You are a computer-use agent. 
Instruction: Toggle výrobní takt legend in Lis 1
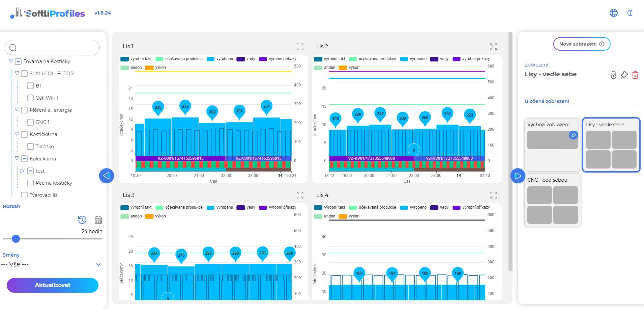tap(136, 59)
